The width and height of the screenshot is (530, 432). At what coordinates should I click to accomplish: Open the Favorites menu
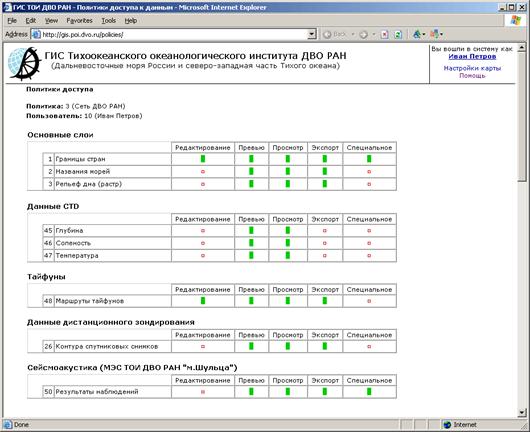tap(79, 21)
